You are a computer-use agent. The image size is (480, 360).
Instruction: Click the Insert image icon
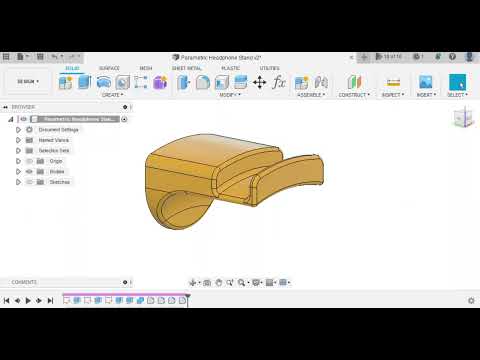click(426, 82)
